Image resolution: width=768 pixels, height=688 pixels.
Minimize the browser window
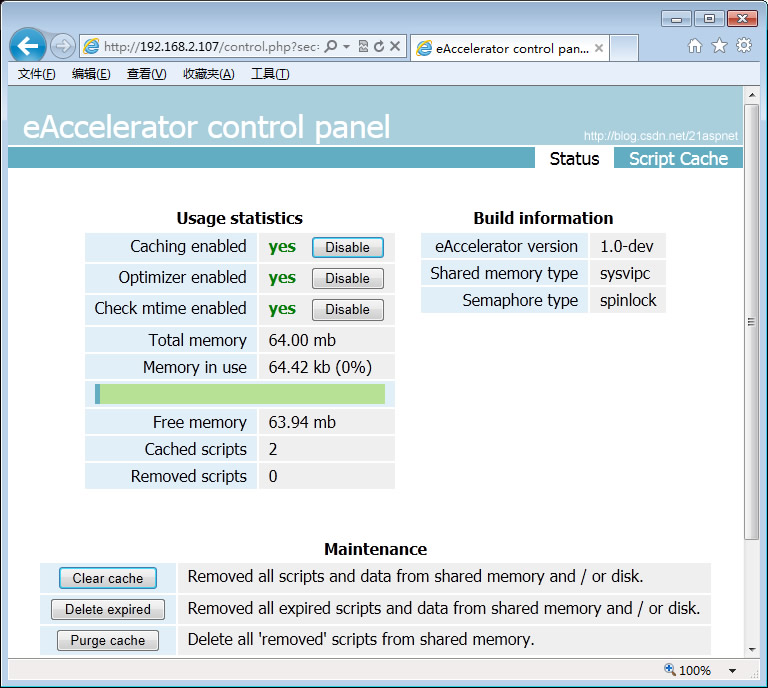(676, 19)
